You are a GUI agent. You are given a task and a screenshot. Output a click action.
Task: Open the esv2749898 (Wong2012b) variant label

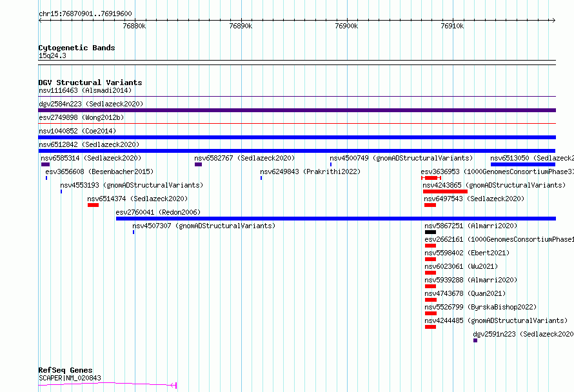[81, 117]
